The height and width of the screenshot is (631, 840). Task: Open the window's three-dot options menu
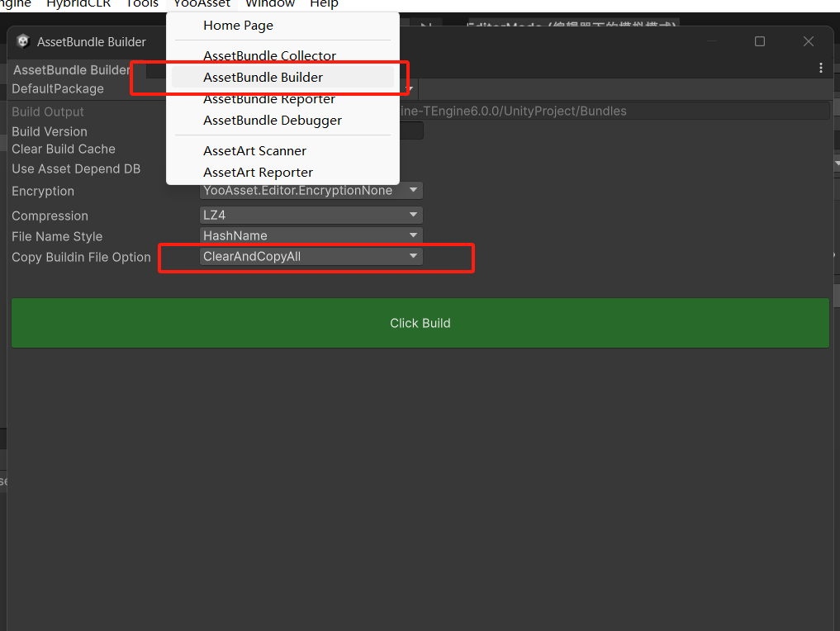[821, 68]
